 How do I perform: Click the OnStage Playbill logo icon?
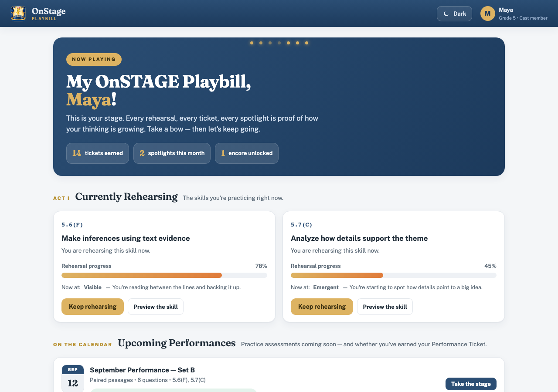[x=18, y=14]
